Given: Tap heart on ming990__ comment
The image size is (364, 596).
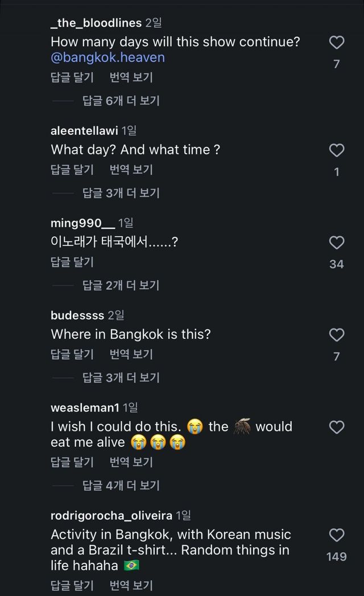Looking at the screenshot, I should coord(337,243).
